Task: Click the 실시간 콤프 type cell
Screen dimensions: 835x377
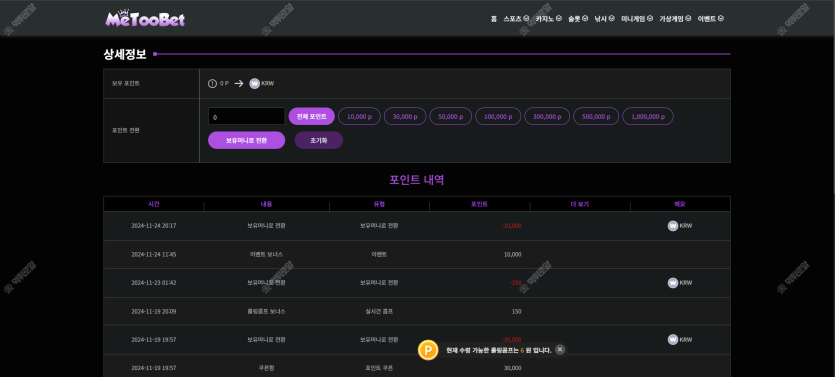Action: coord(379,312)
